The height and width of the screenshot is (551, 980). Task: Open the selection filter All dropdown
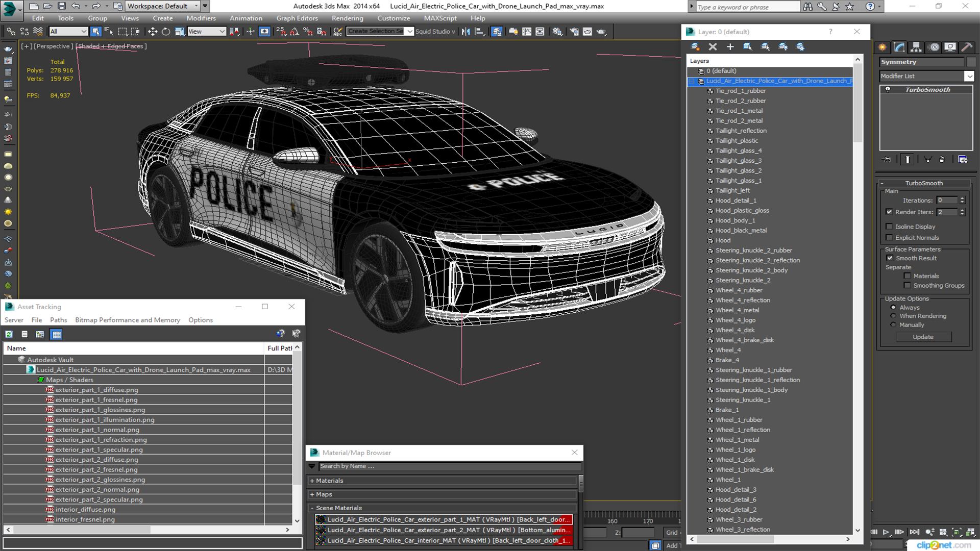(x=68, y=32)
